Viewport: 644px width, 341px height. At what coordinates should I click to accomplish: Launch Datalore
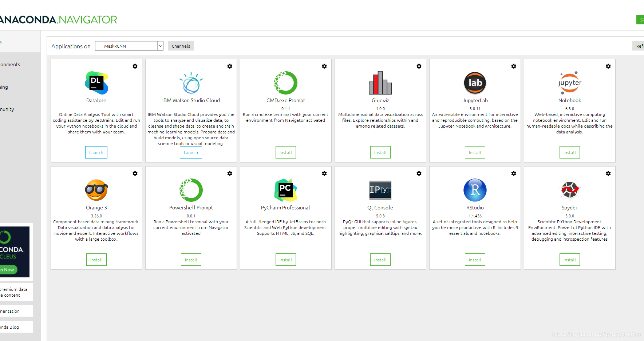coord(96,153)
